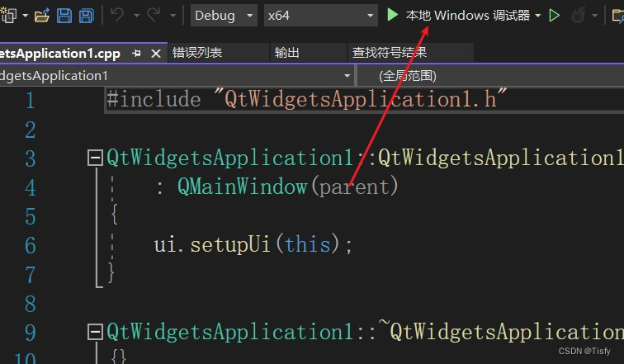Click the green Start Debugging play icon
This screenshot has width=624, height=364.
pyautogui.click(x=392, y=15)
